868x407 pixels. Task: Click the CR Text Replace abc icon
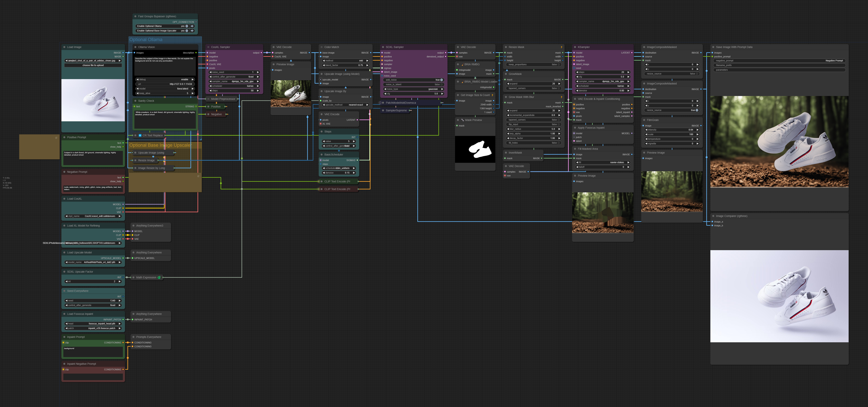coord(140,135)
